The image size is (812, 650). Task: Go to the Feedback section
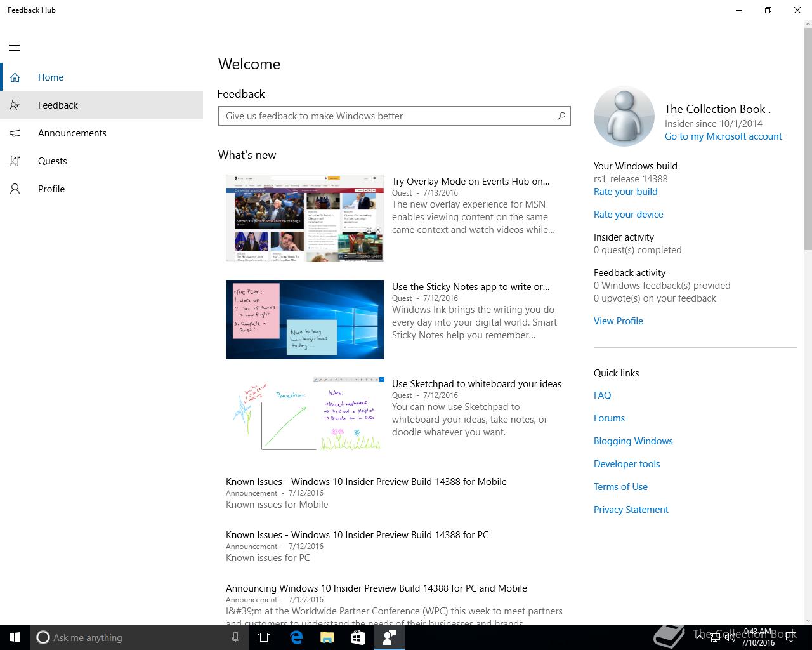click(x=101, y=105)
